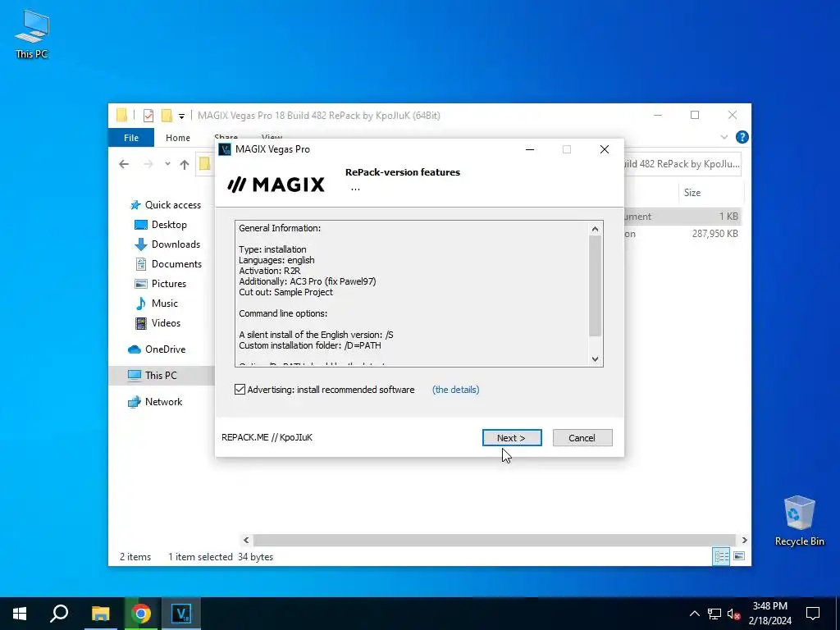The width and height of the screenshot is (840, 630).
Task: Open Explorer help question mark icon
Action: click(x=742, y=137)
